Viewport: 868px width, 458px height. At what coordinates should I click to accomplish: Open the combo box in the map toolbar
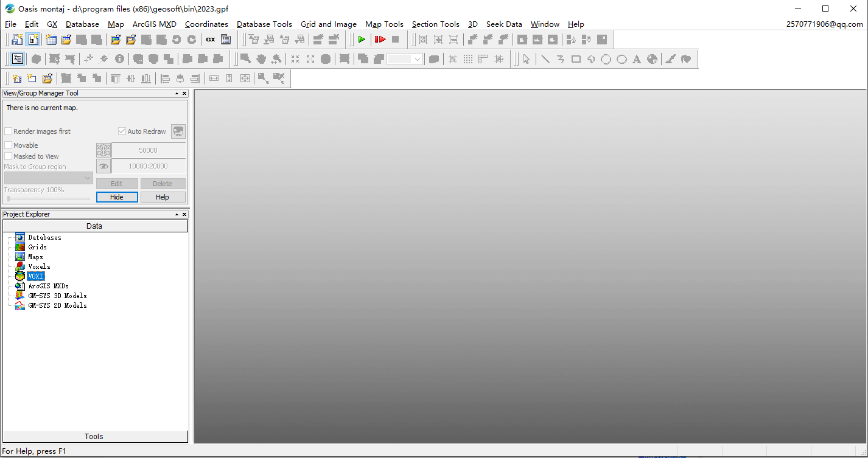point(405,59)
